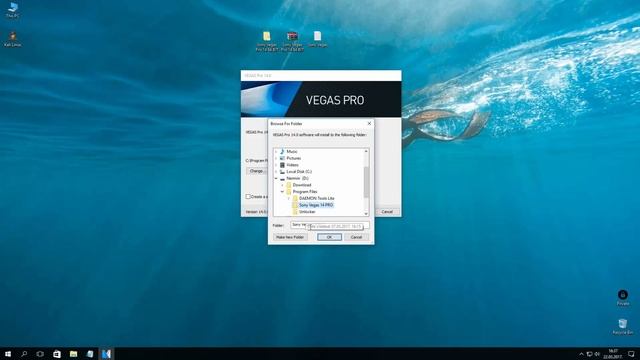Click the Download folder icon
The image size is (640, 360).
click(289, 185)
